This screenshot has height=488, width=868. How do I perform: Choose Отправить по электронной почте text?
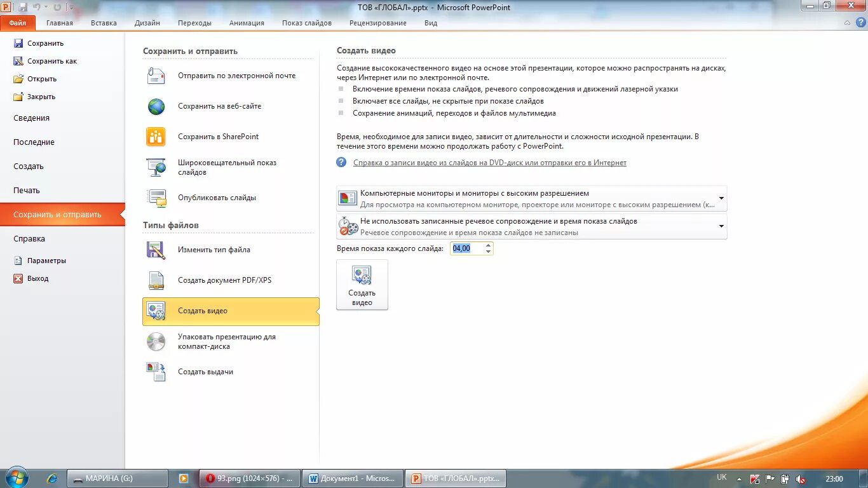[236, 76]
